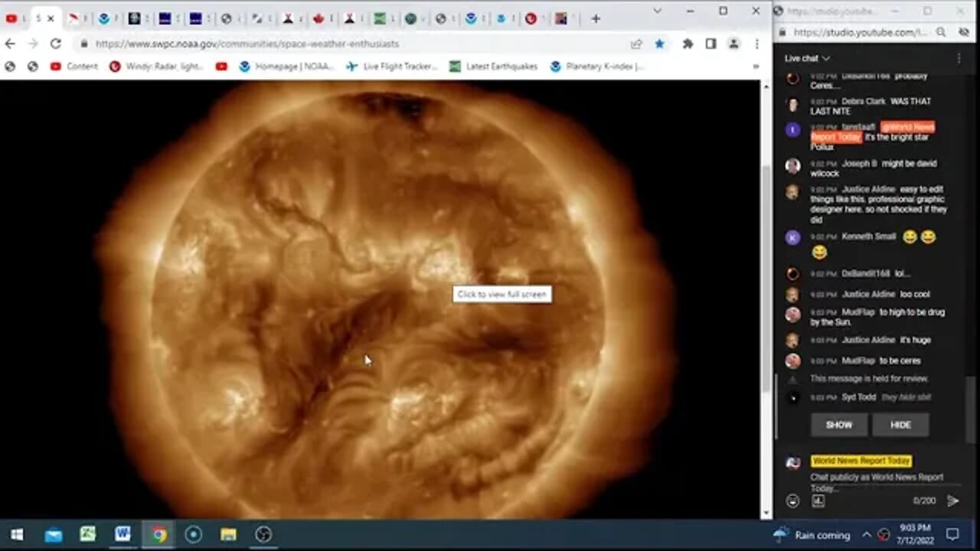This screenshot has height=551, width=980.
Task: Open the share this page icon
Action: [x=636, y=44]
